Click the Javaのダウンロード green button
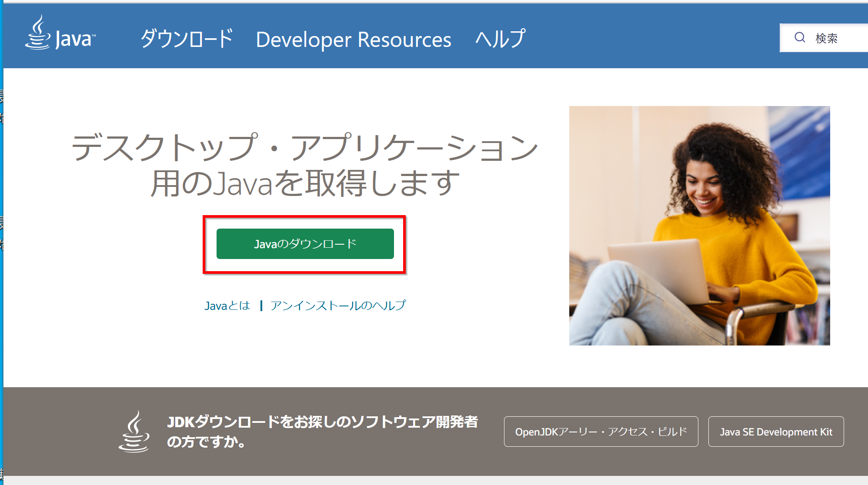This screenshot has height=485, width=868. pos(305,244)
